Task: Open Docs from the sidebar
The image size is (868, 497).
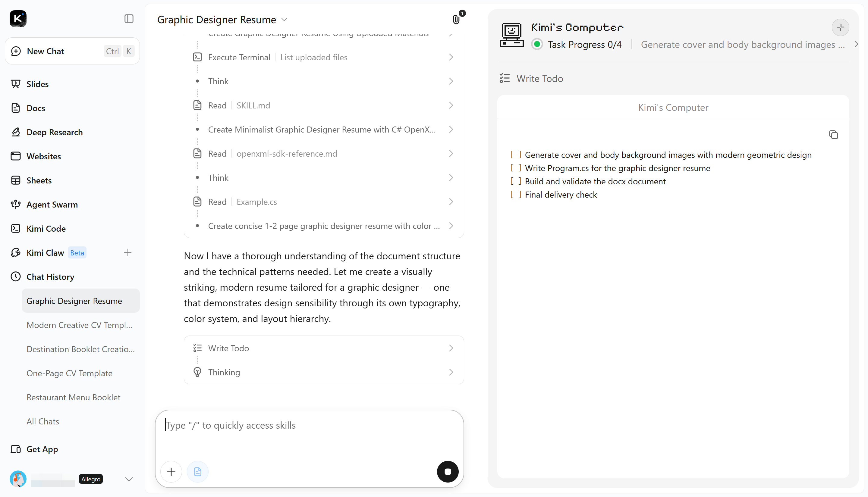Action: click(72, 108)
